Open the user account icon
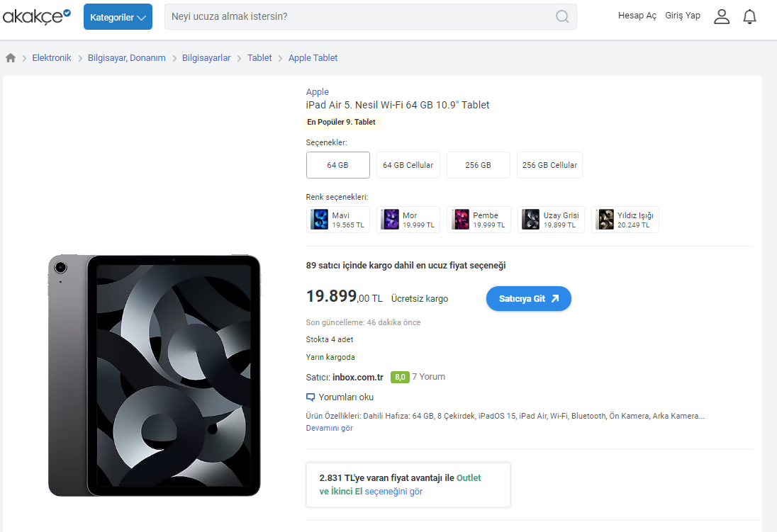Screen dimensions: 777x532 coord(722,16)
